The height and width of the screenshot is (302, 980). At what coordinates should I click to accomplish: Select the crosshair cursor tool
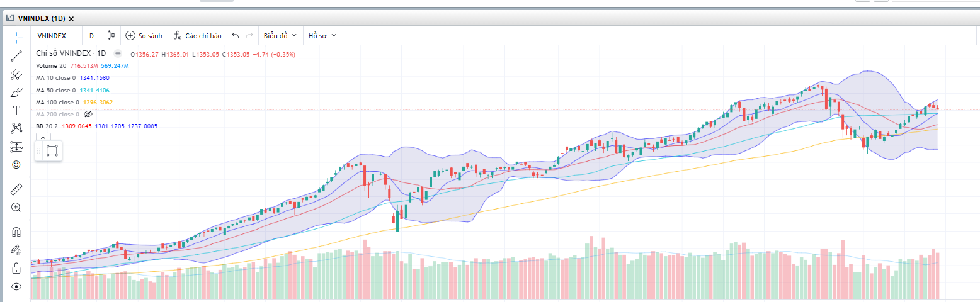(x=16, y=36)
